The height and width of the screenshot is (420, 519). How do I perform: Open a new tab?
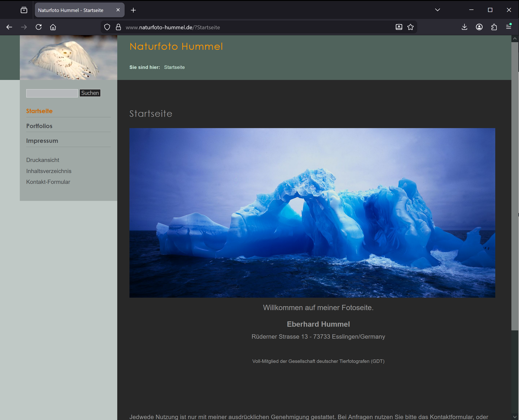pyautogui.click(x=133, y=10)
